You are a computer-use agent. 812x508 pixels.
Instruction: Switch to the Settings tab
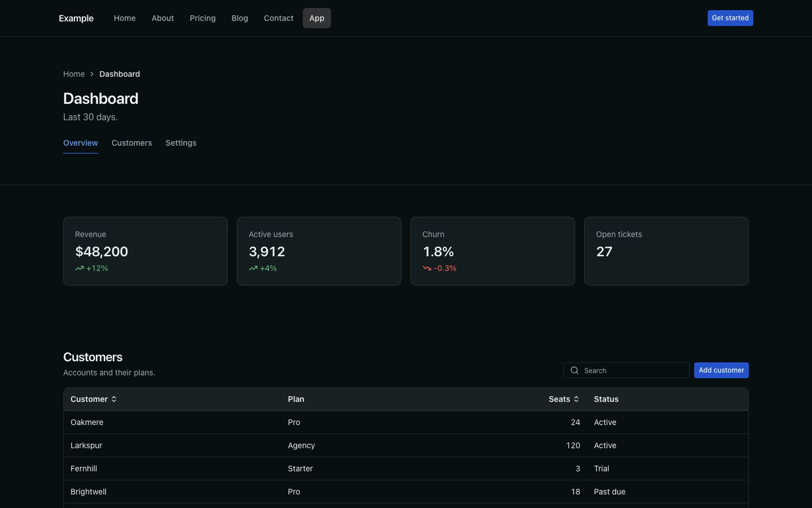[x=181, y=143]
